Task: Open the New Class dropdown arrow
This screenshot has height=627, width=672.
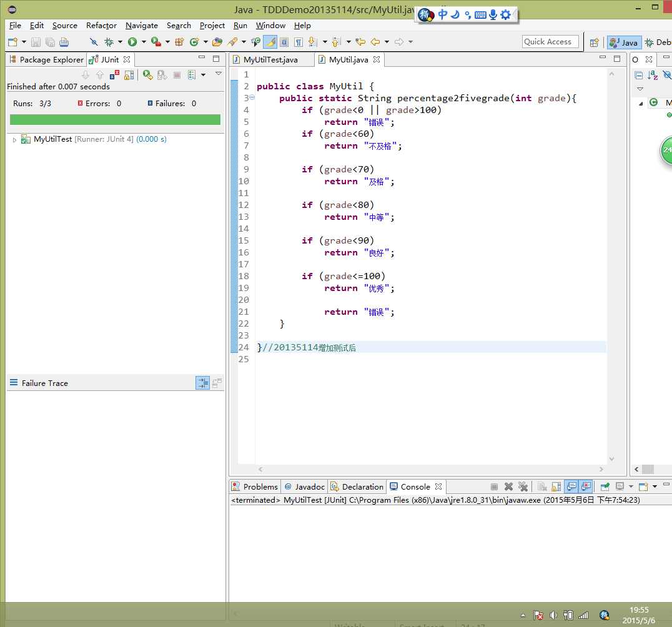Action: [x=205, y=42]
